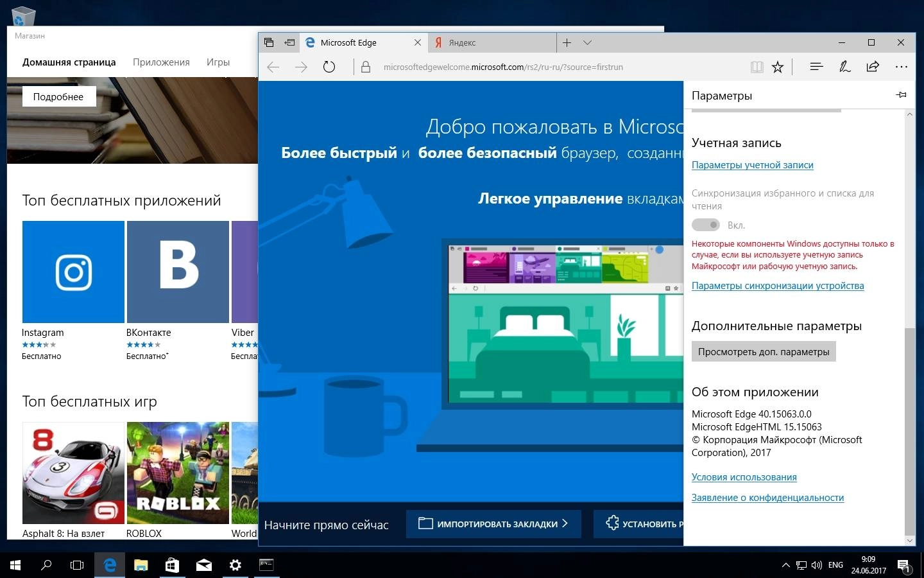This screenshot has height=578, width=924.
Task: Open the Hub (favorites, history) icon
Action: click(816, 67)
